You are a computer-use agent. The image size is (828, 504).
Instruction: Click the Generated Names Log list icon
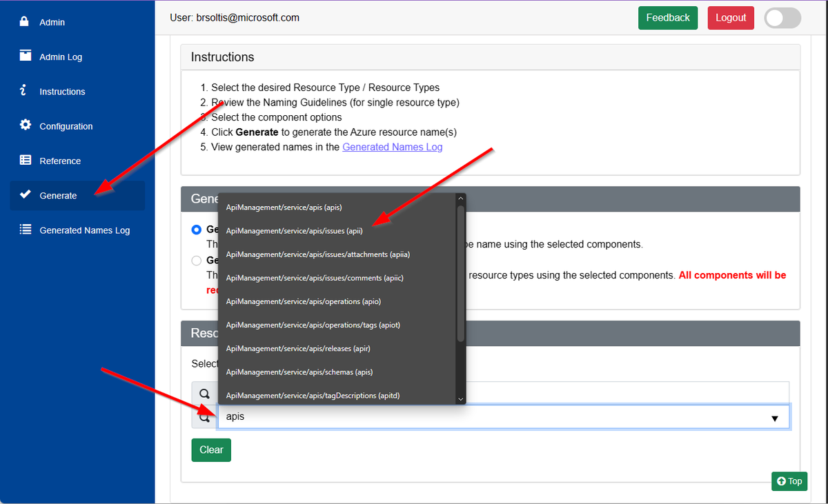click(26, 230)
